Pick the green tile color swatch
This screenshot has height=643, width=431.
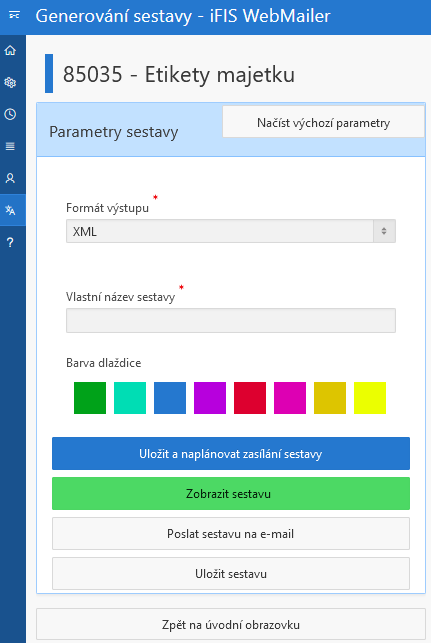(x=90, y=398)
